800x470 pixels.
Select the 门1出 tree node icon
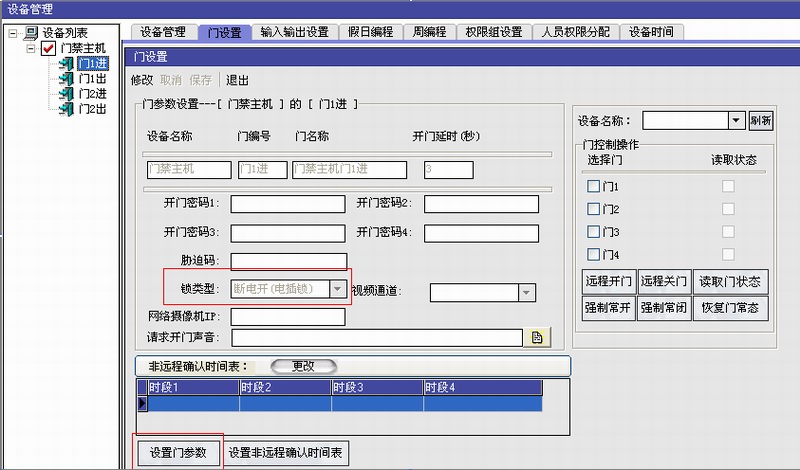pyautogui.click(x=66, y=79)
